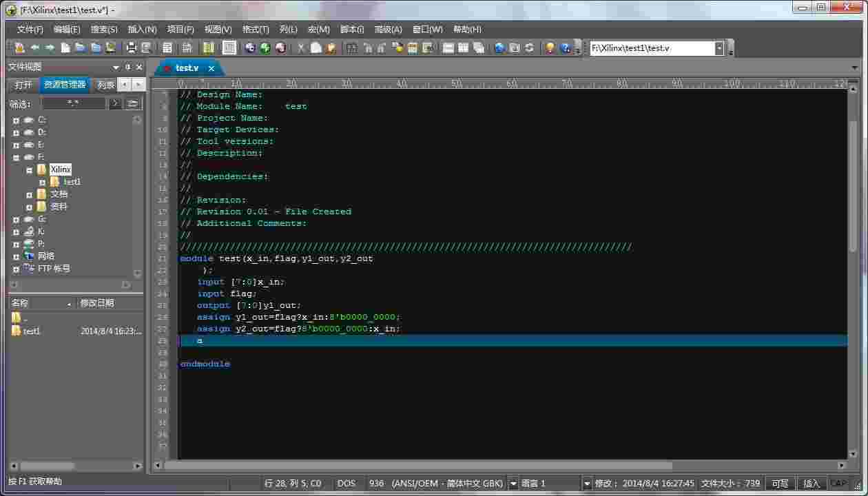Switch to the test.v document tab
Viewport: 868px width, 496px height.
pos(187,68)
